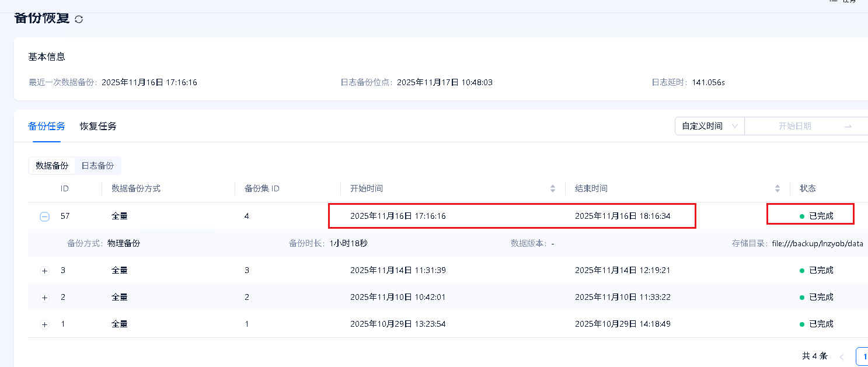Click green status dot for backup ID 57

tap(802, 216)
